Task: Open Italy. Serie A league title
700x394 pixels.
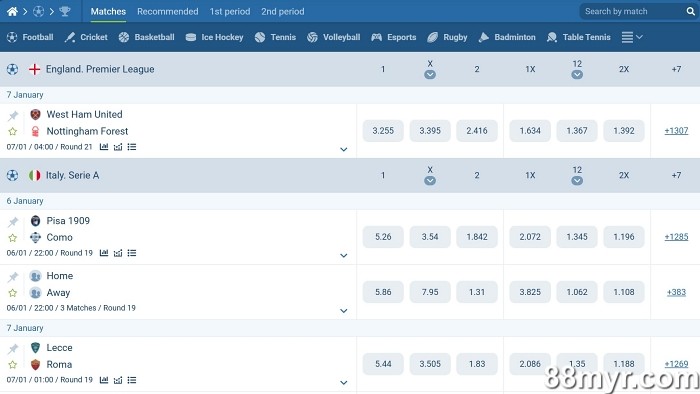Action: point(72,175)
